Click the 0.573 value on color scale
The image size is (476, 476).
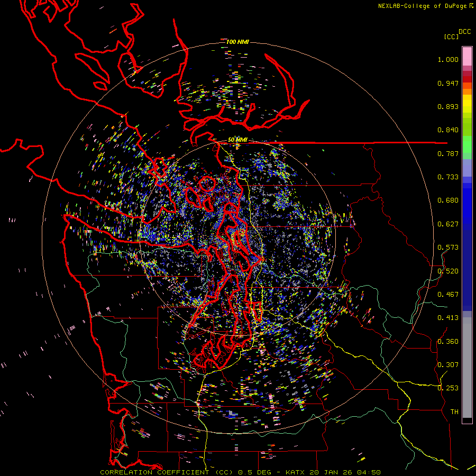pos(448,248)
